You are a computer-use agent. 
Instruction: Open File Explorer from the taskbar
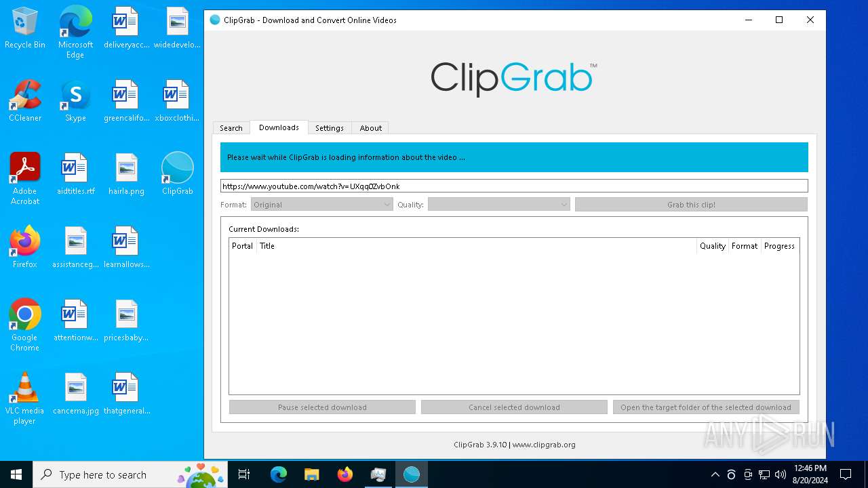tap(311, 474)
